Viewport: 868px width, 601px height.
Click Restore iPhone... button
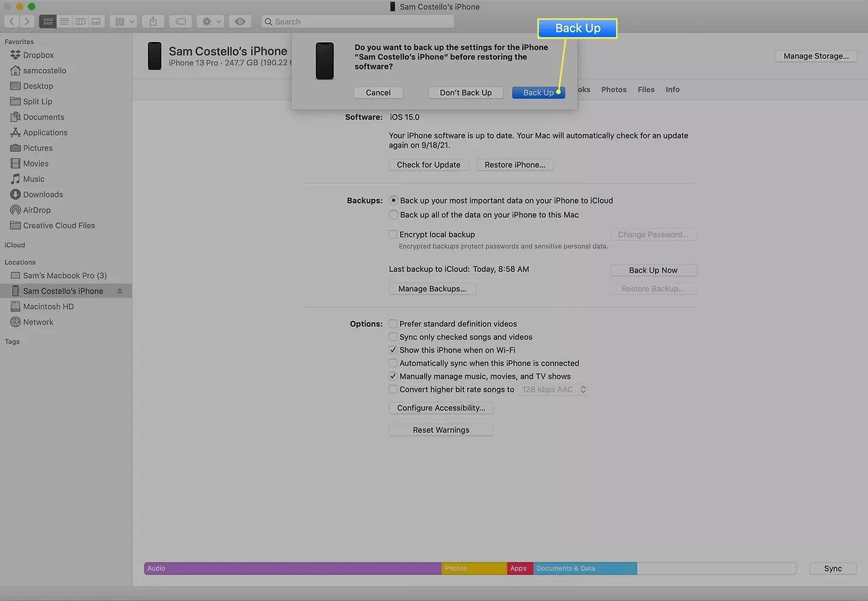(515, 165)
